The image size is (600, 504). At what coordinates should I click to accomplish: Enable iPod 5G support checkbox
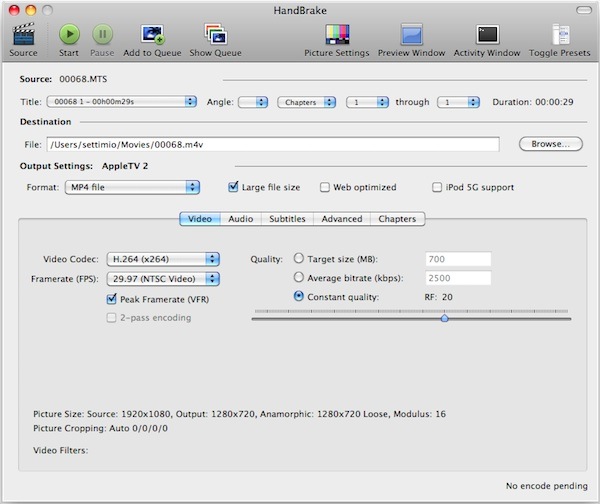(x=437, y=187)
